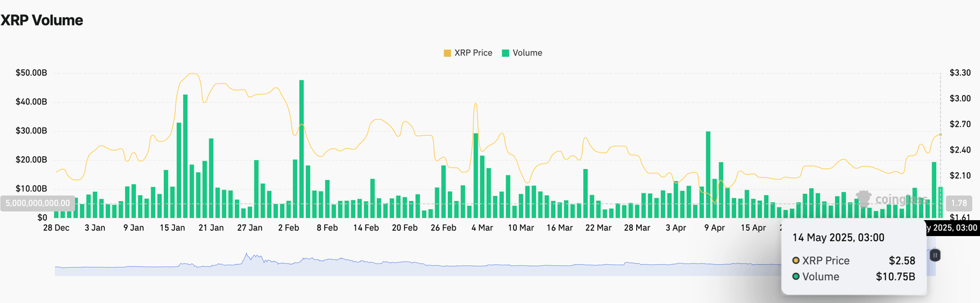Click the yellow XRP Price dot in tooltip
Viewport: 980px width, 303px height.
796,260
